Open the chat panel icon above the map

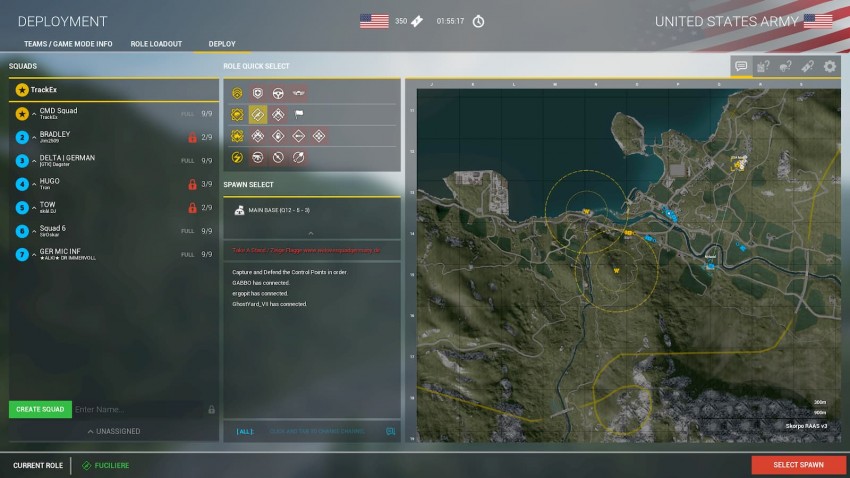(741, 66)
